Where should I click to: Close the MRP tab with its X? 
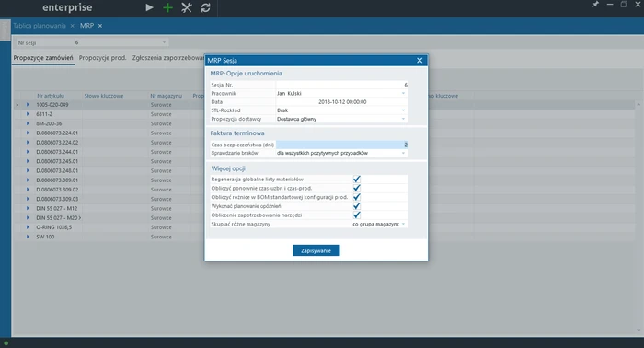coord(99,26)
